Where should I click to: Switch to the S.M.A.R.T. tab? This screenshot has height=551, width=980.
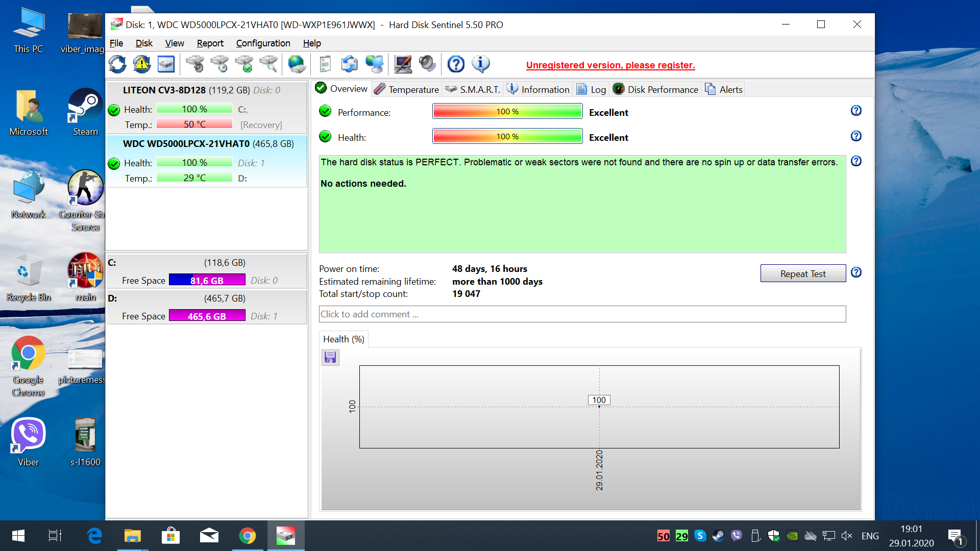(x=473, y=89)
